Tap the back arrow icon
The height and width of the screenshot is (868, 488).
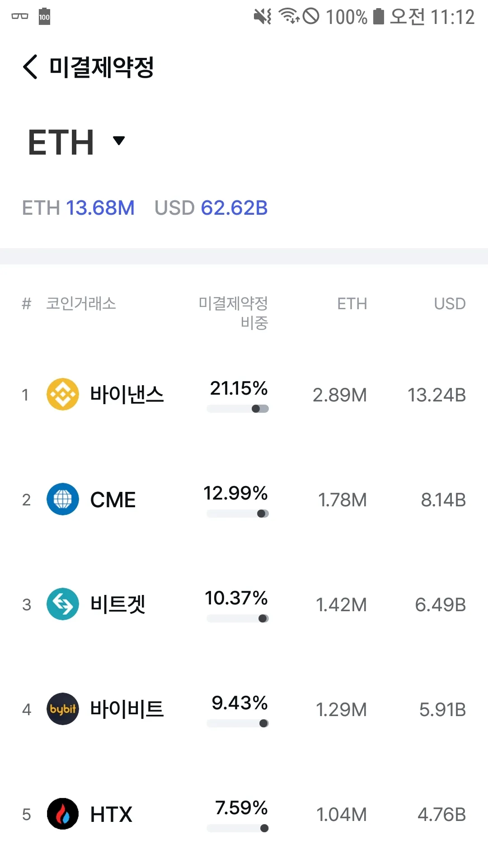(30, 67)
